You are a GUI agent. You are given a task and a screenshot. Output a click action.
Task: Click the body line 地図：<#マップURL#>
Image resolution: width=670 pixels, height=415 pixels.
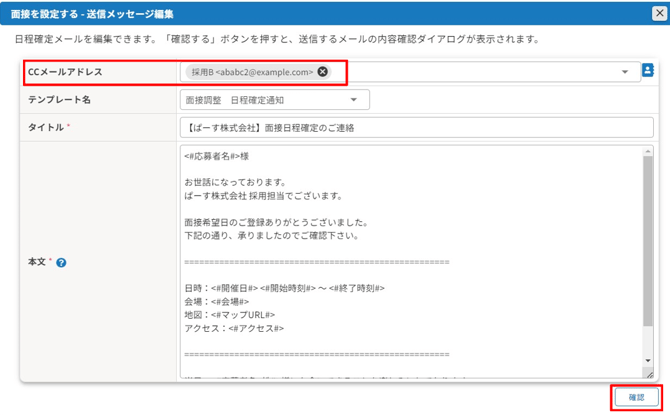(x=229, y=315)
